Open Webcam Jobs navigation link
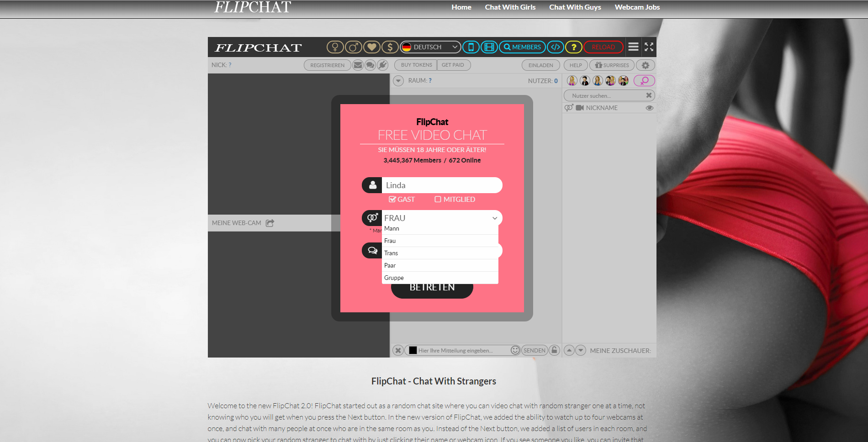This screenshot has height=442, width=868. 637,7
